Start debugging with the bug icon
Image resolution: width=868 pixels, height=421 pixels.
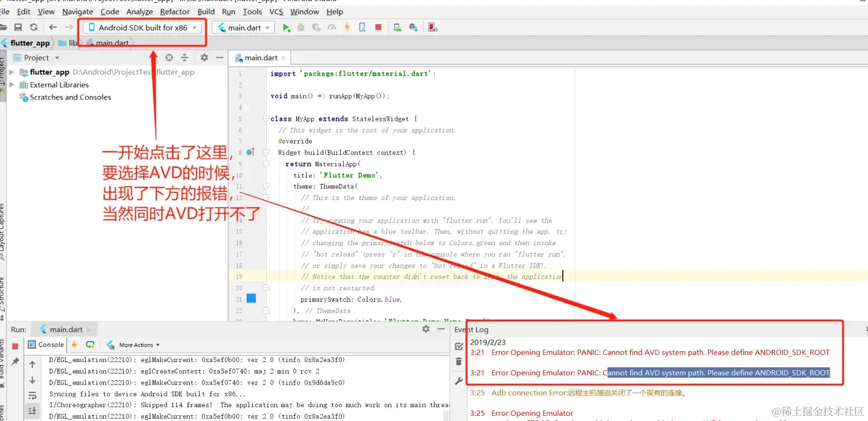click(301, 27)
